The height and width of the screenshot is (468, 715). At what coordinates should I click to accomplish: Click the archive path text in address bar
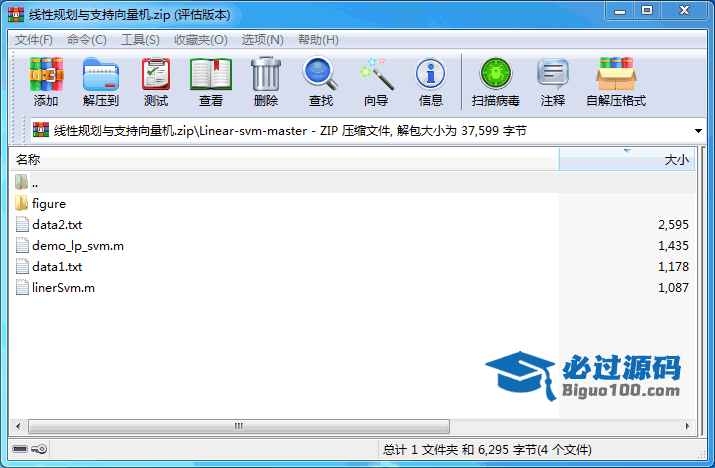click(x=290, y=131)
